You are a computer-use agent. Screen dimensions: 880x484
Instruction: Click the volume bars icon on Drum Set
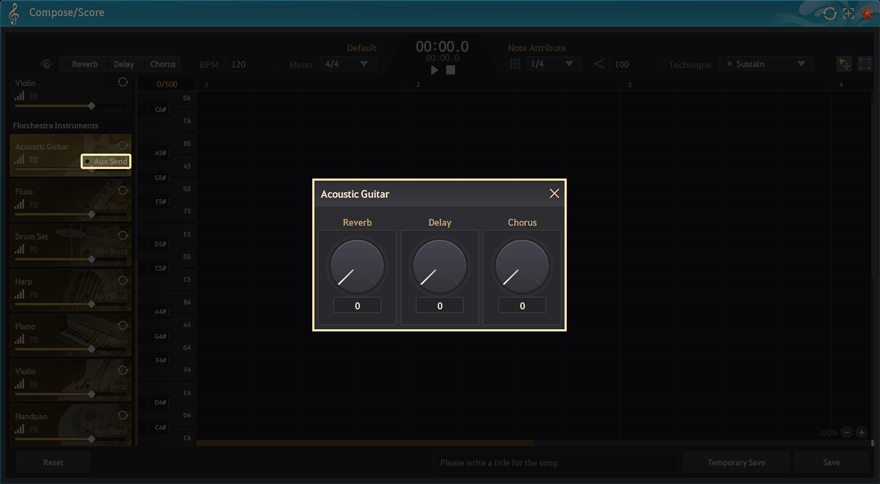(20, 249)
